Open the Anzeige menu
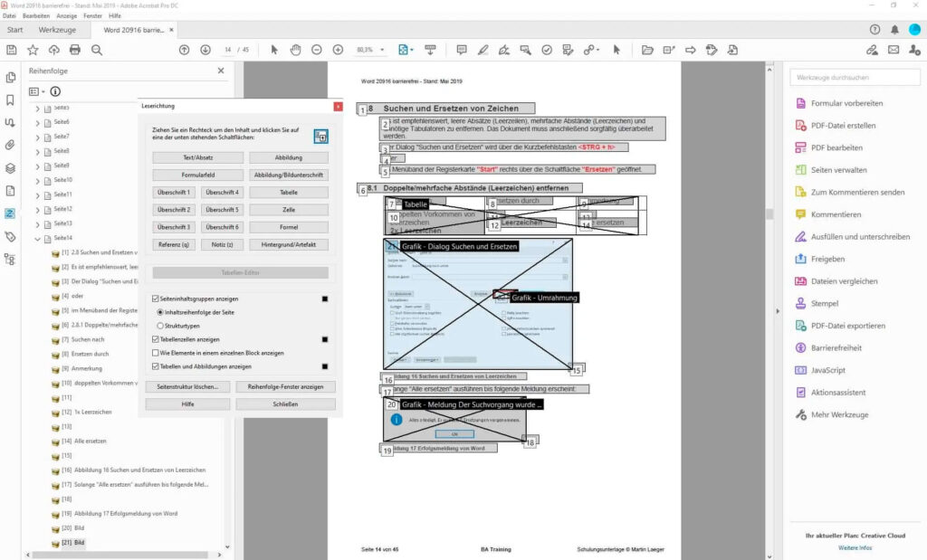 point(67,16)
